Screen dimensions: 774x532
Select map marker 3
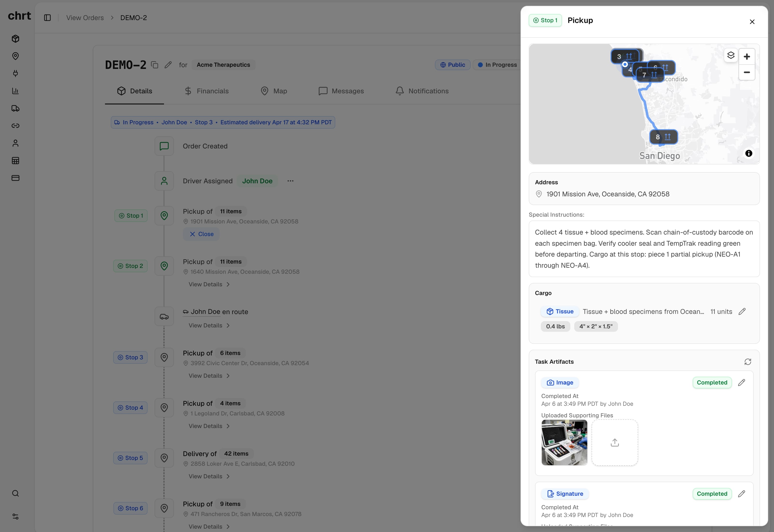pos(624,56)
